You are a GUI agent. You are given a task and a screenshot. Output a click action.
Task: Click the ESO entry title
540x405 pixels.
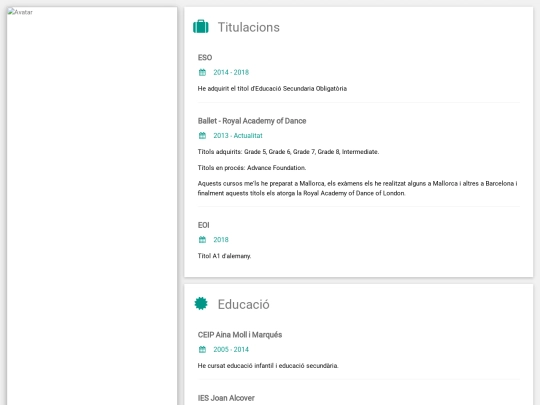point(205,58)
